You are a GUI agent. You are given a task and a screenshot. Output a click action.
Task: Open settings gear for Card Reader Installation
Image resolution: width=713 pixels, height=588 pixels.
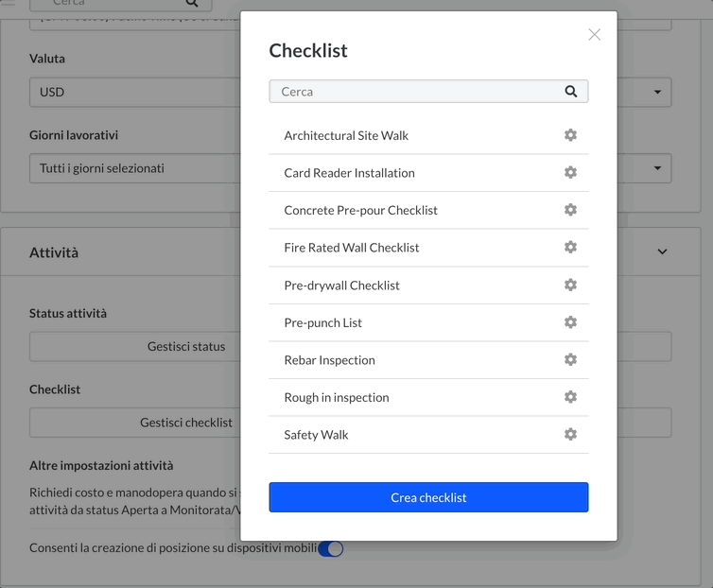click(x=570, y=172)
